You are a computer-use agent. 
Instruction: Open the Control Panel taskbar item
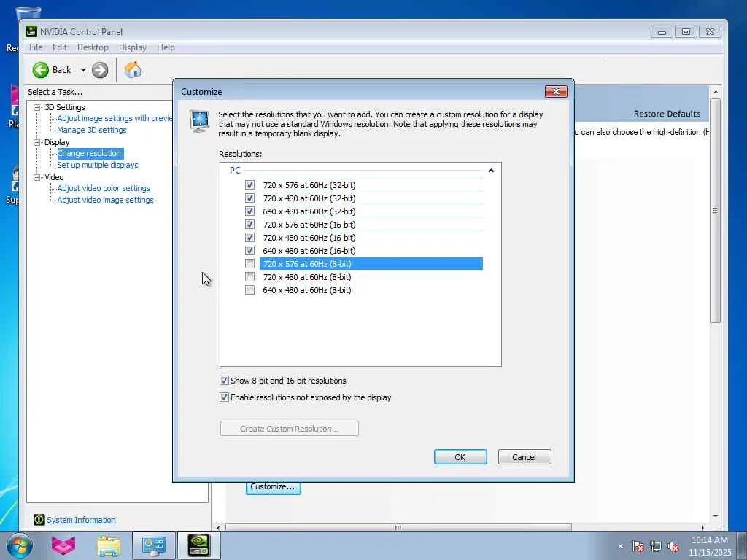click(153, 545)
